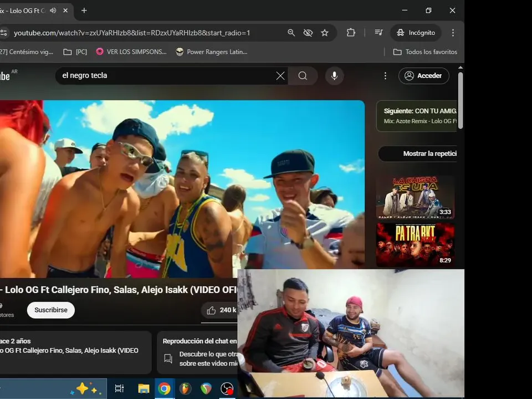532x399 pixels.
Task: Mute the tab's audio speaker icon
Action: coord(53,11)
